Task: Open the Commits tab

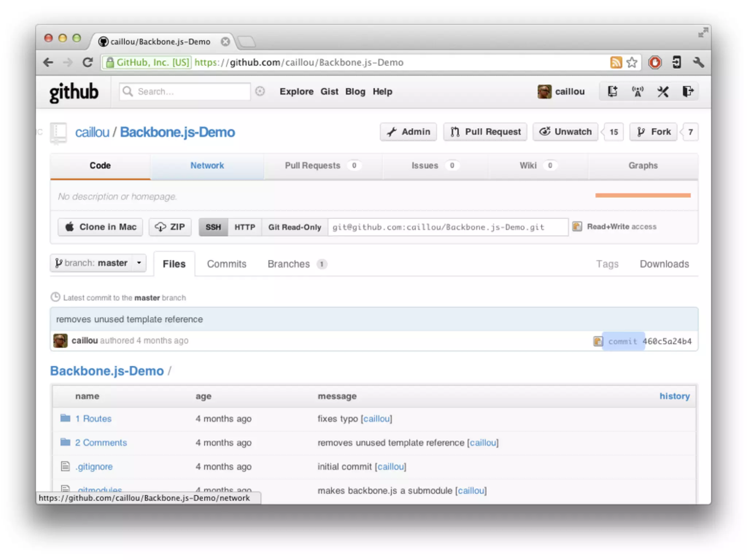Action: click(227, 264)
